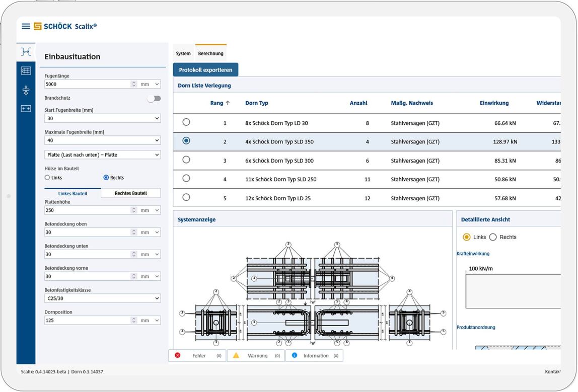Open the Platte (Last nach unten) – Platte dropdown
The image size is (578, 392).
103,155
